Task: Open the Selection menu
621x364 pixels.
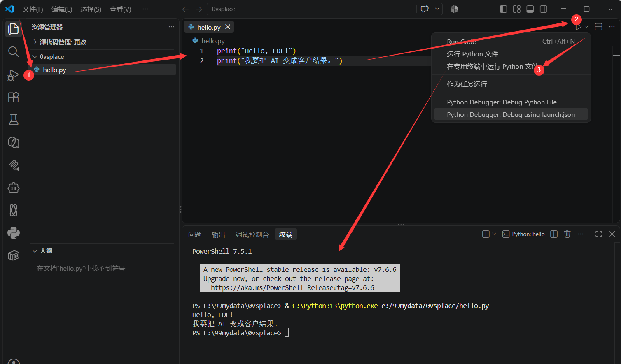Action: tap(91, 9)
